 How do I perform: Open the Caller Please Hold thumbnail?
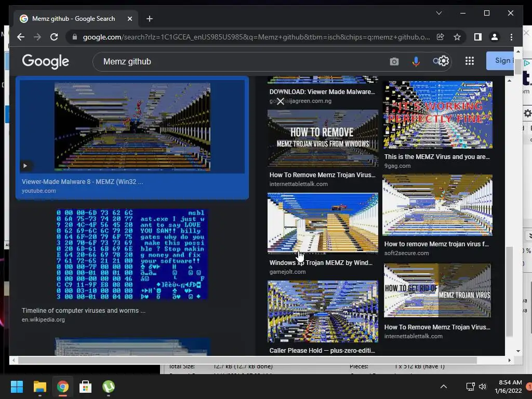pyautogui.click(x=323, y=311)
